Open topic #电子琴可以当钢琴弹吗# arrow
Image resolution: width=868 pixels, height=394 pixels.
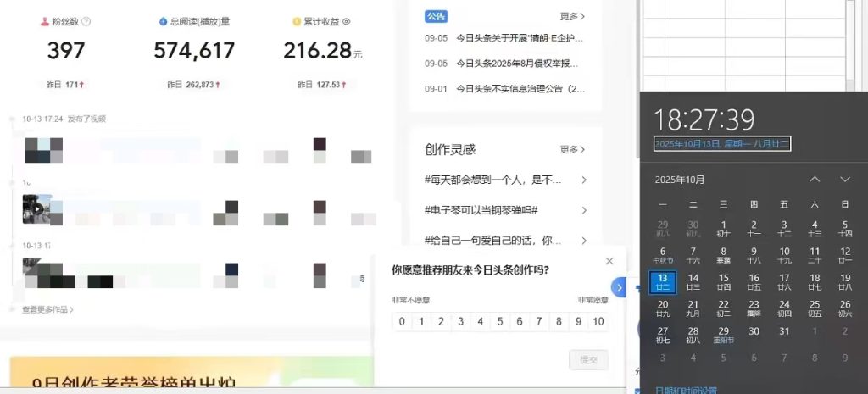click(x=583, y=209)
